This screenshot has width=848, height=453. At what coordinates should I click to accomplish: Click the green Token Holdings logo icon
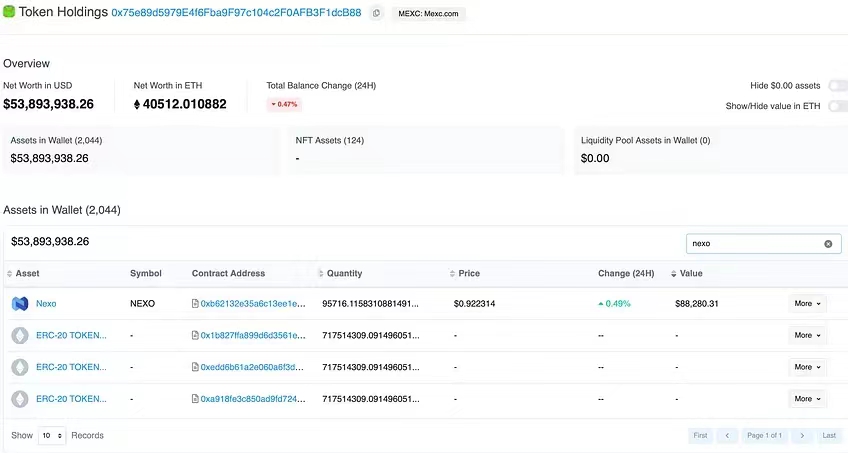click(x=10, y=12)
